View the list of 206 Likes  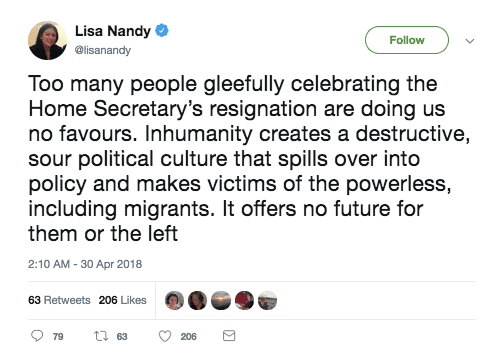pyautogui.click(x=122, y=300)
